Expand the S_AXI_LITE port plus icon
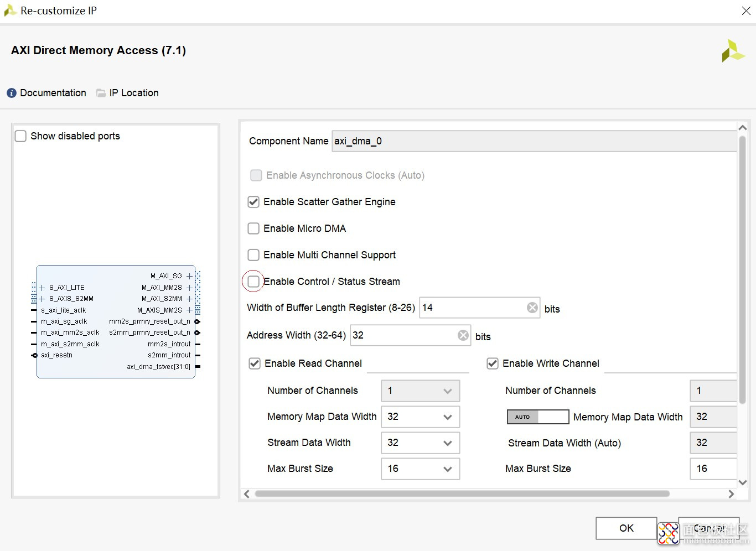The width and height of the screenshot is (756, 551). point(42,288)
